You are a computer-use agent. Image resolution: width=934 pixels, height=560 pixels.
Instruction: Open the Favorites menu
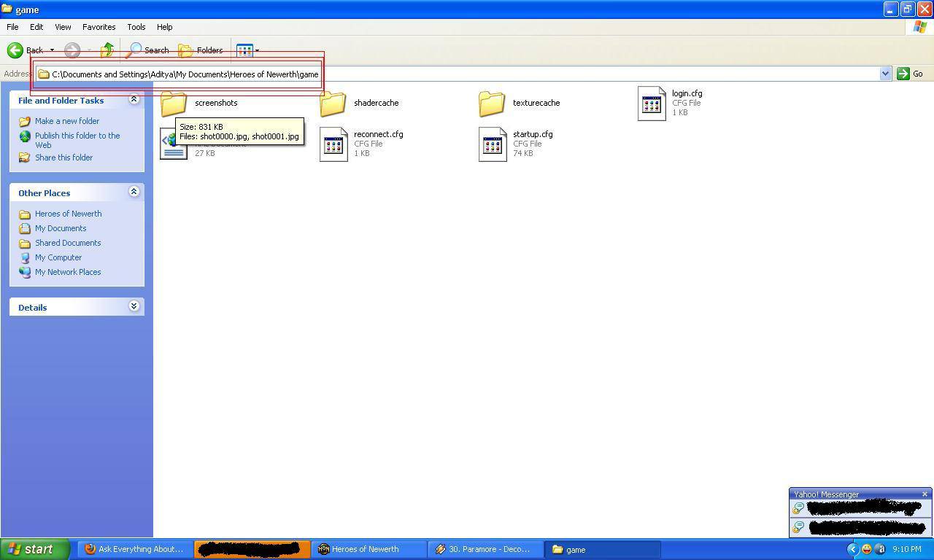[x=99, y=27]
